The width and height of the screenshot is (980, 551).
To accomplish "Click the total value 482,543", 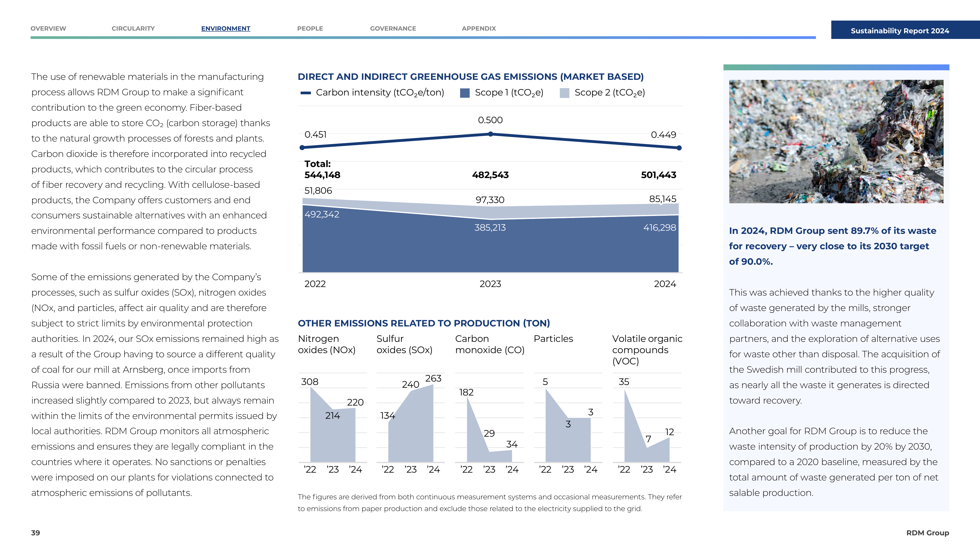I will coord(490,175).
